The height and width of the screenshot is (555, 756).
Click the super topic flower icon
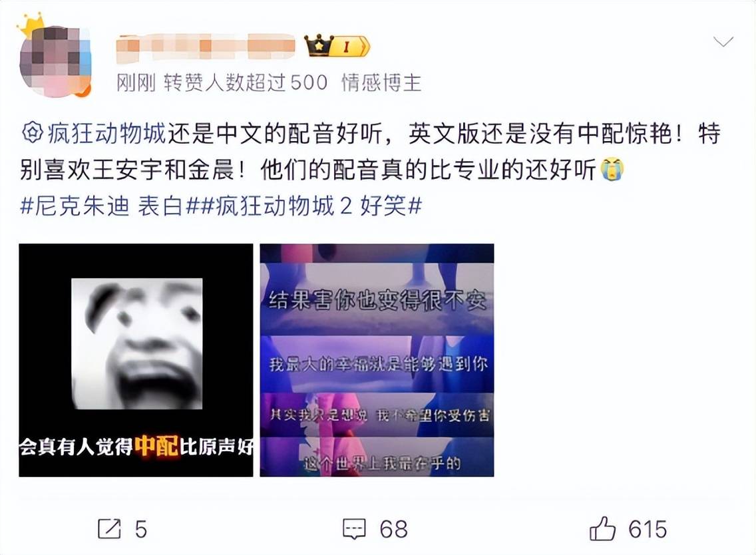tap(33, 133)
